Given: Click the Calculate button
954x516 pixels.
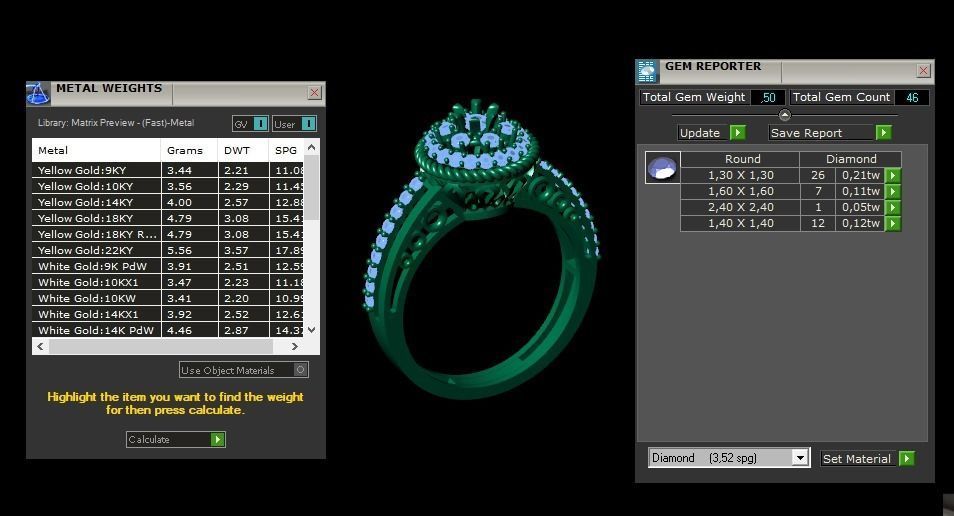Looking at the screenshot, I should point(176,439).
